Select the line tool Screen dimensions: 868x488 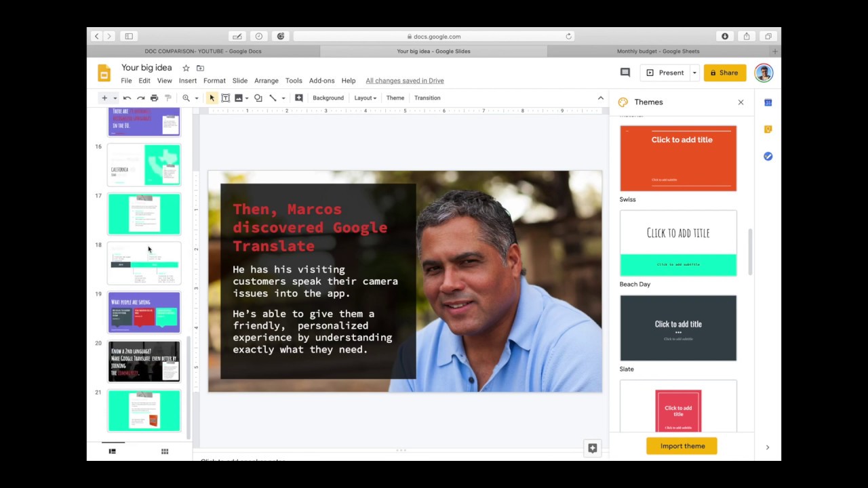273,98
